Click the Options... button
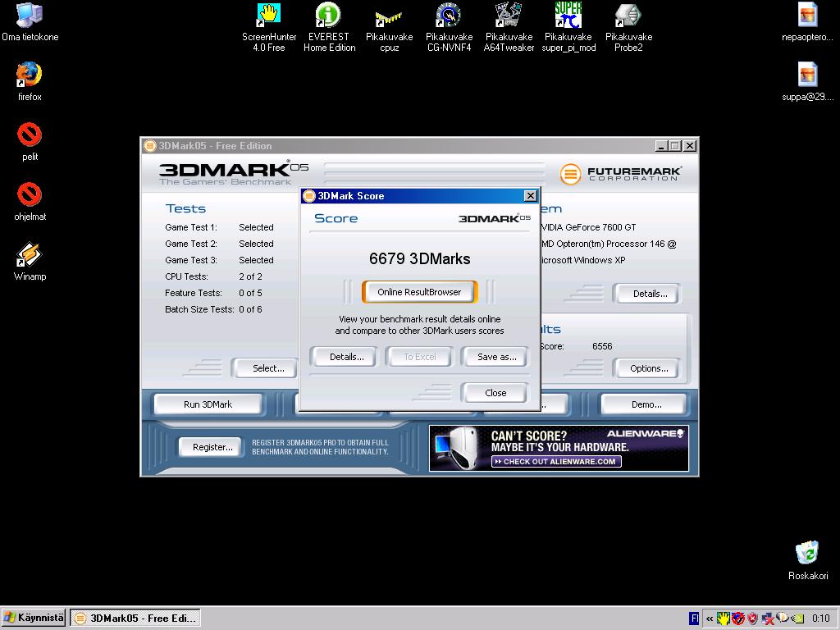 tap(649, 368)
